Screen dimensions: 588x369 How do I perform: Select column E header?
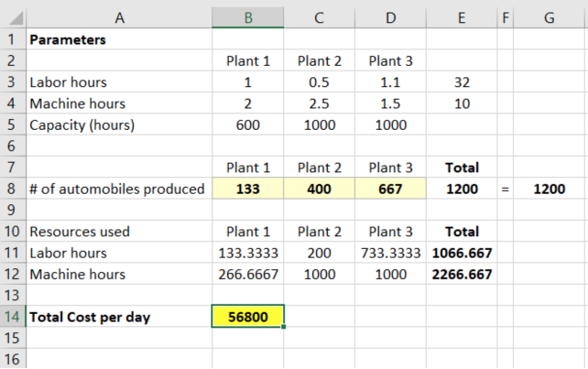pos(462,17)
